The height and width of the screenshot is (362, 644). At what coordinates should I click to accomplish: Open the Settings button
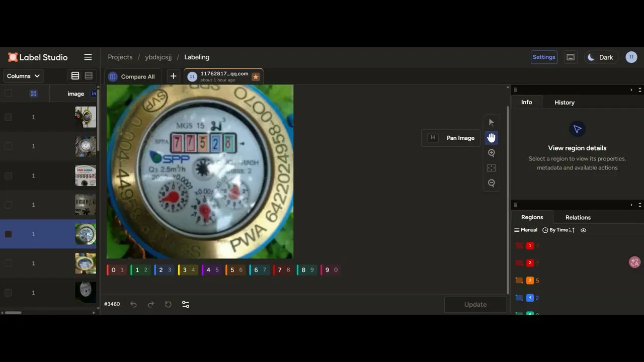(544, 57)
